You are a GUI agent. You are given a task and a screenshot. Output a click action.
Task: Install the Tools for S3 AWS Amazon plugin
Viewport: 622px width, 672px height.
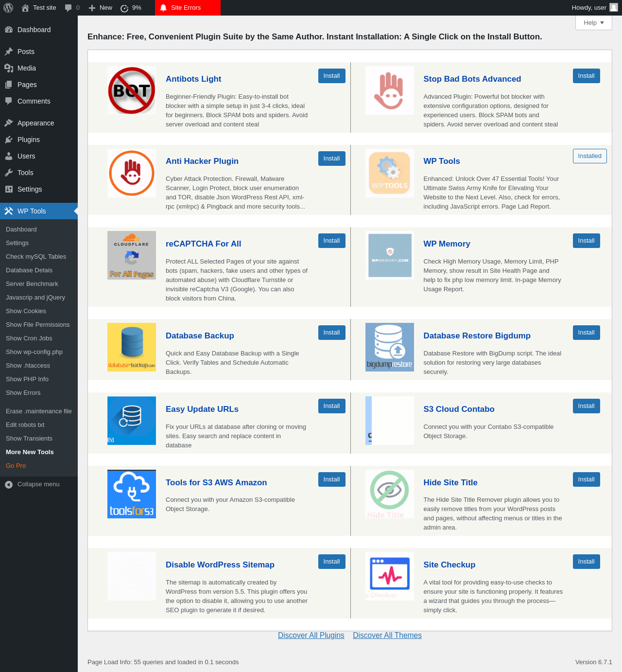point(332,479)
